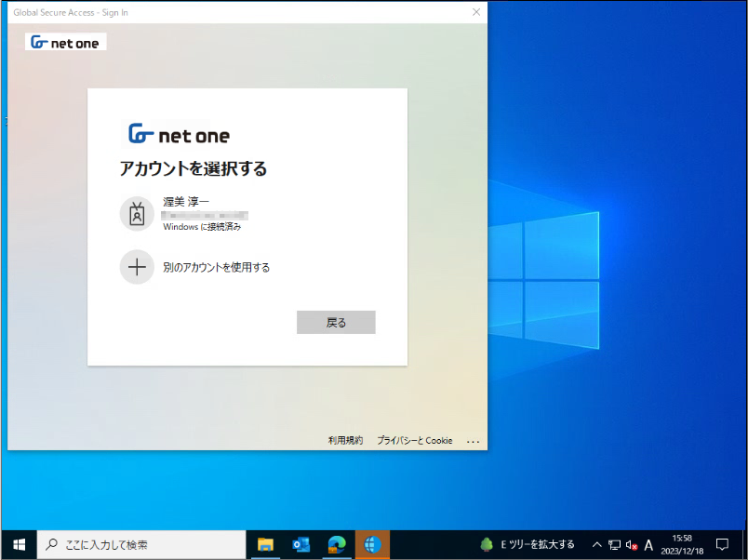
Task: Switch the IME input mode indicator A
Action: (648, 544)
